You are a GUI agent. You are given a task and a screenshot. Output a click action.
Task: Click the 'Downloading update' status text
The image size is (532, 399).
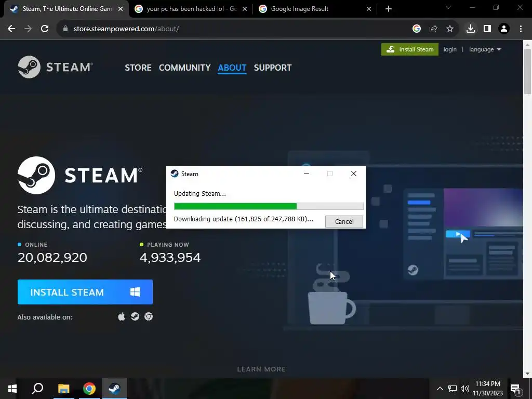pyautogui.click(x=243, y=219)
